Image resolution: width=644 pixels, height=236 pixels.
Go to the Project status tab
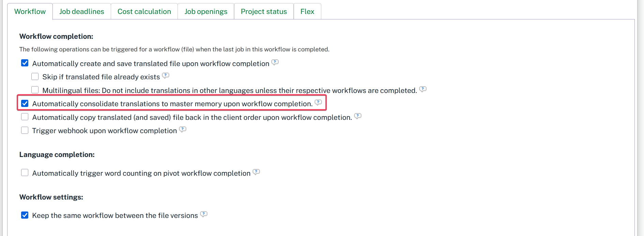[x=264, y=12]
